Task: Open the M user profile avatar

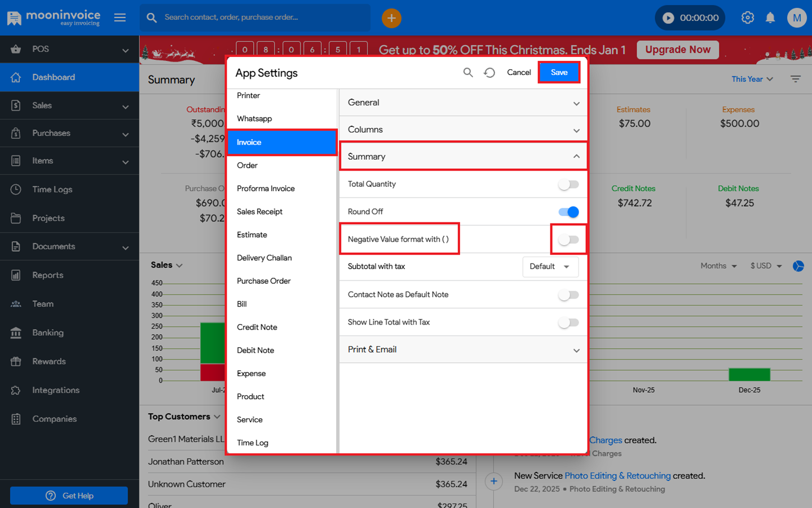Action: coord(796,18)
